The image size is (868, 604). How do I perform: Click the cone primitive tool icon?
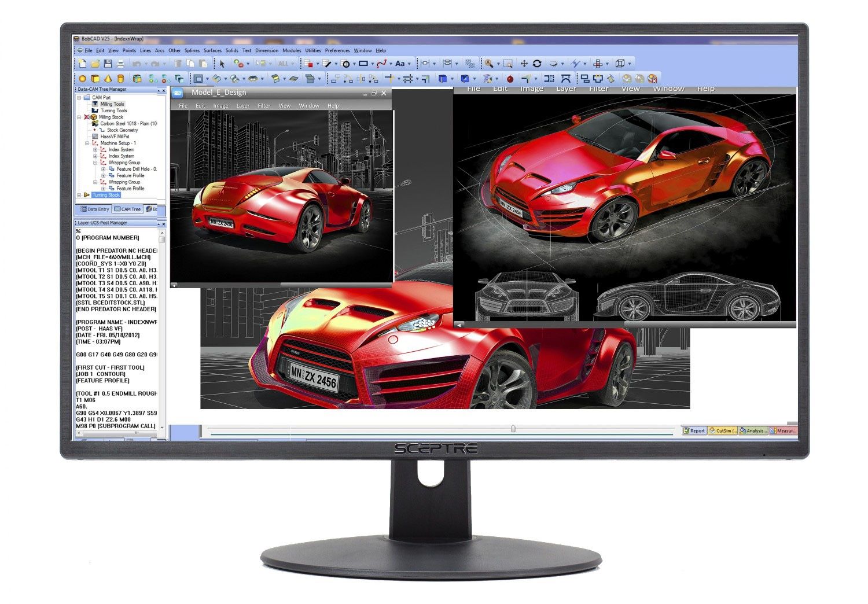[x=106, y=78]
